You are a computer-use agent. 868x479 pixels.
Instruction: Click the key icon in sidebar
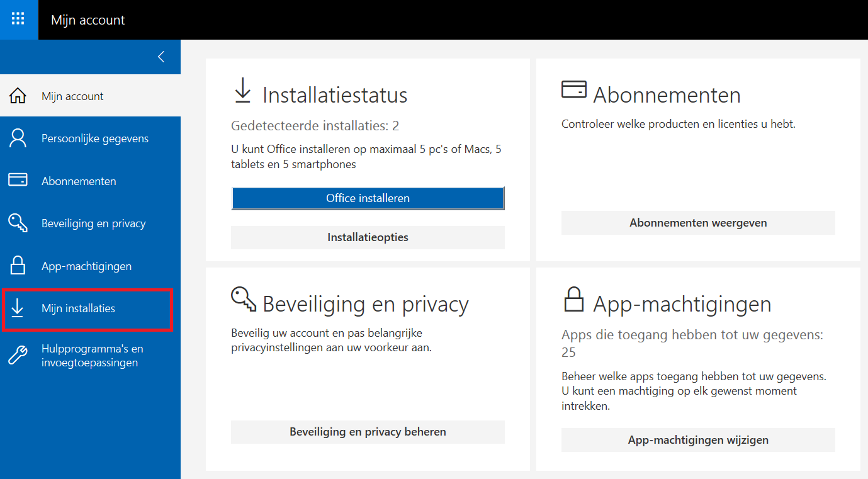[x=18, y=223]
